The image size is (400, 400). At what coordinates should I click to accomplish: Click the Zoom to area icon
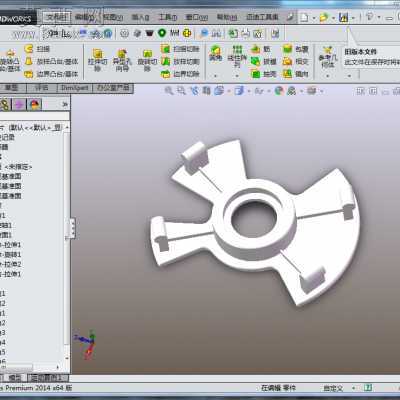click(x=181, y=90)
